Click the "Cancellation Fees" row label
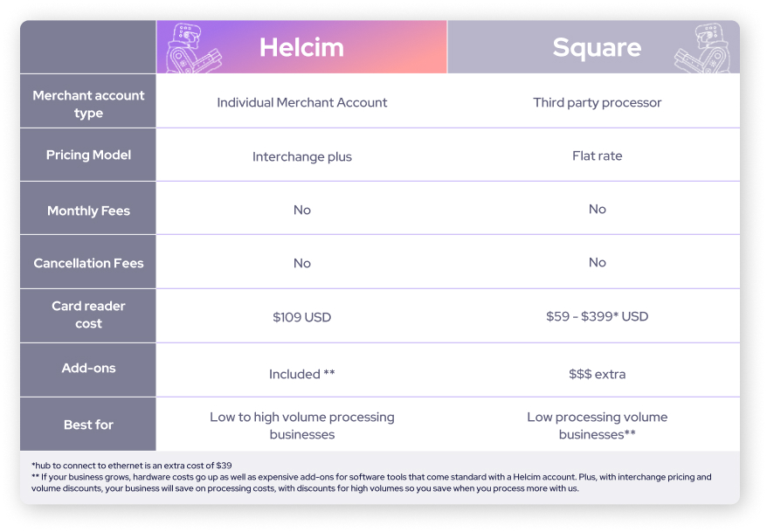This screenshot has height=532, width=767. tap(88, 263)
